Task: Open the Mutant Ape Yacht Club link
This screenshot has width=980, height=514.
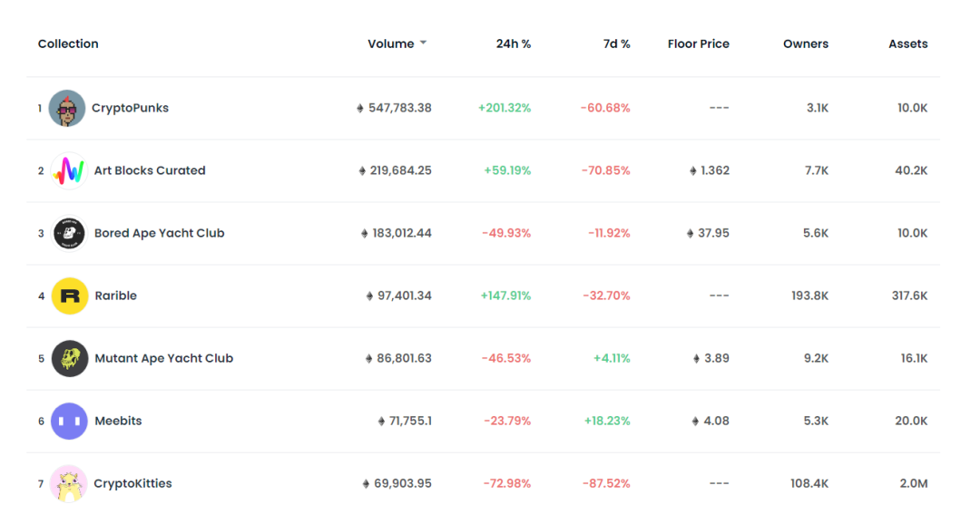Action: click(163, 358)
